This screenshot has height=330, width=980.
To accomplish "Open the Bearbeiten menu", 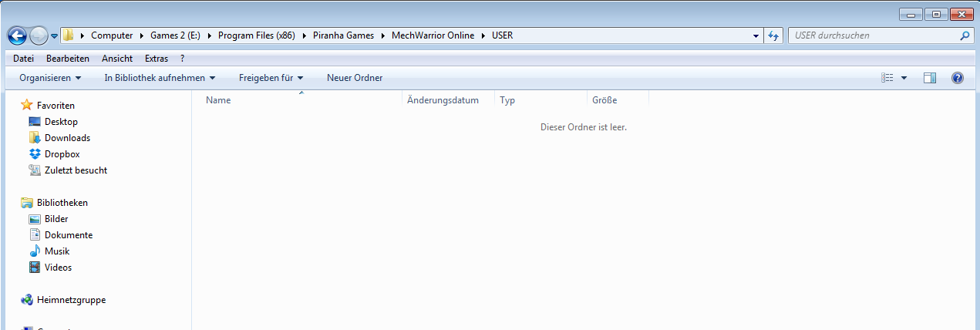I will [x=68, y=59].
